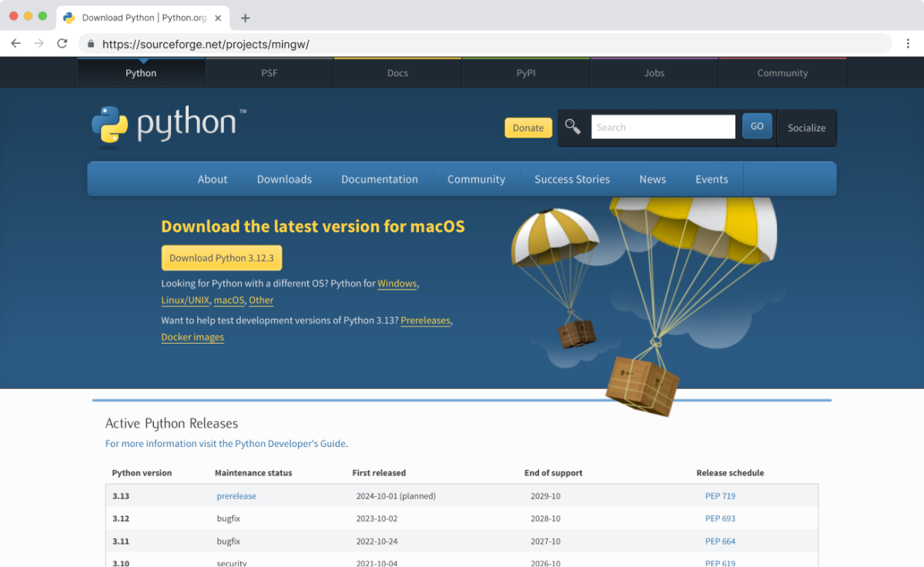This screenshot has height=567, width=924.
Task: Reload the page using the refresh icon
Action: [x=62, y=44]
